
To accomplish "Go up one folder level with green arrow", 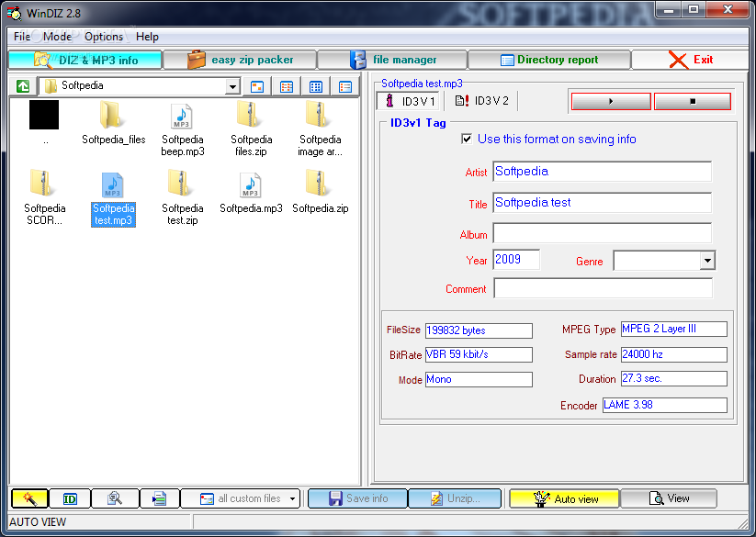I will 23,86.
